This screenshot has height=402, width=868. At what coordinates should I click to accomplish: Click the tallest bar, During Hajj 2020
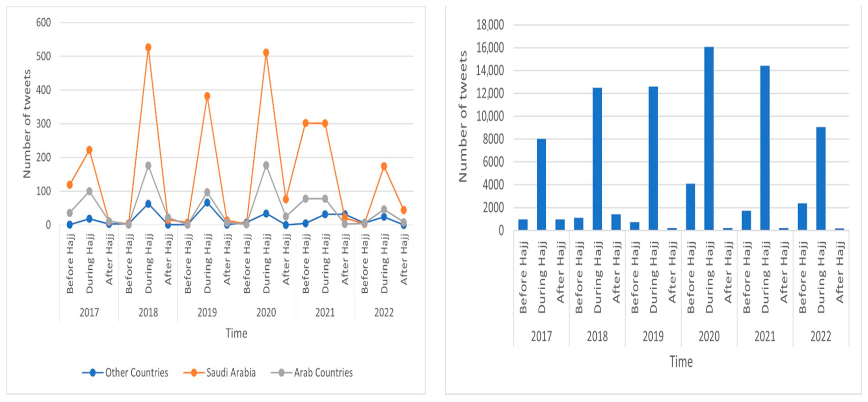709,138
